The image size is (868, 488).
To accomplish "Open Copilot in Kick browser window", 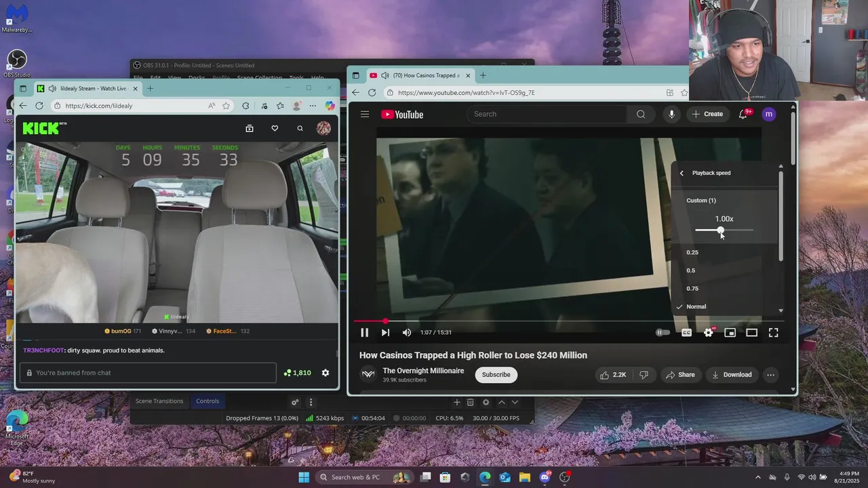I will (x=330, y=106).
